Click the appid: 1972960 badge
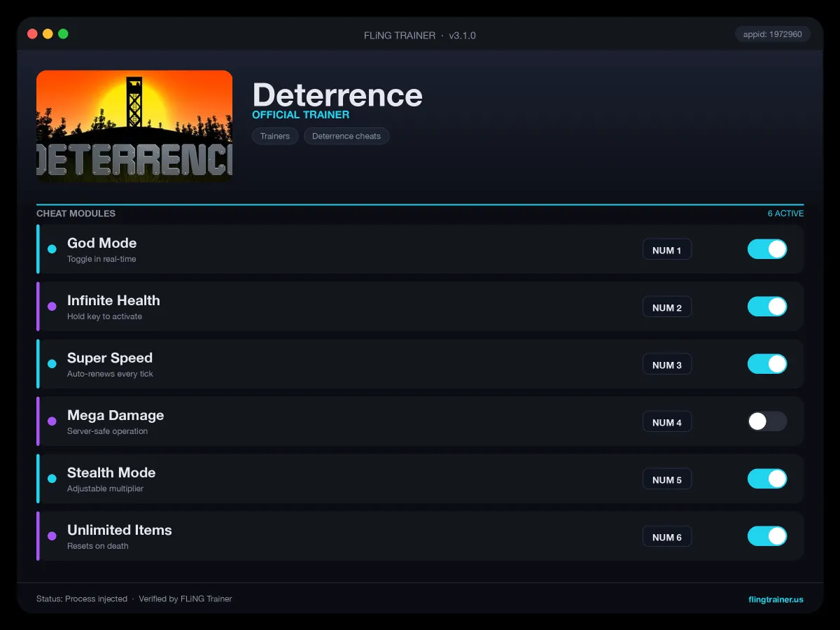 773,34
